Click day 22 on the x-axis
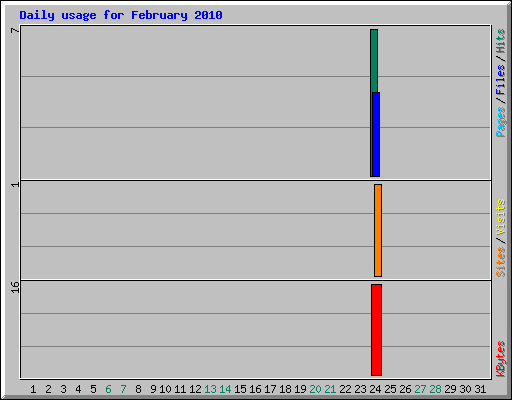Viewport: 512px width, 400px height. pyautogui.click(x=345, y=389)
